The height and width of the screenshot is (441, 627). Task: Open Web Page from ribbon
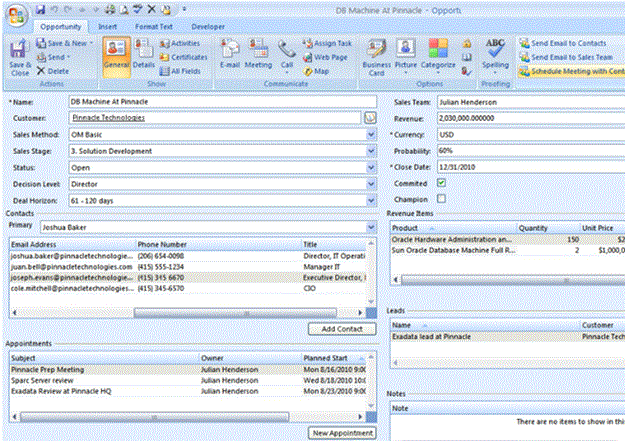[x=325, y=57]
